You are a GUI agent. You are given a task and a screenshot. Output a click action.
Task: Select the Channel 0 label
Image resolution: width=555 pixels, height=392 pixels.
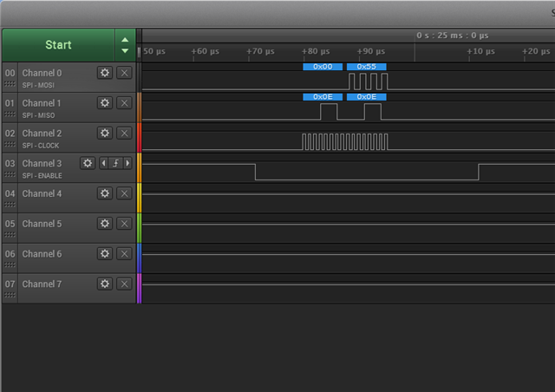(42, 73)
